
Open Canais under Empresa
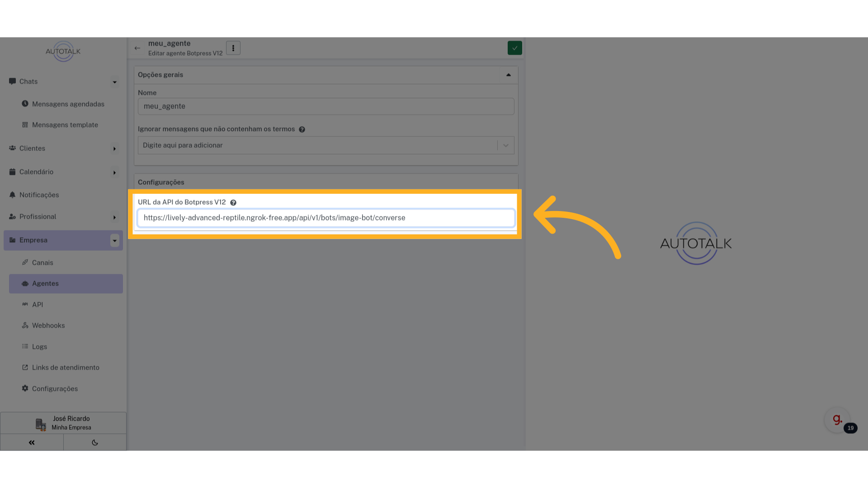(42, 263)
